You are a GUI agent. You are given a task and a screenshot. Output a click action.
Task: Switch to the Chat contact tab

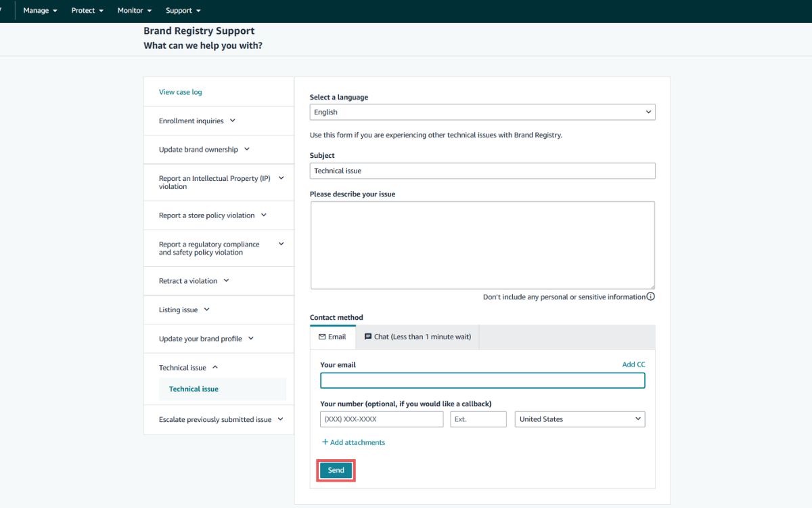point(418,337)
